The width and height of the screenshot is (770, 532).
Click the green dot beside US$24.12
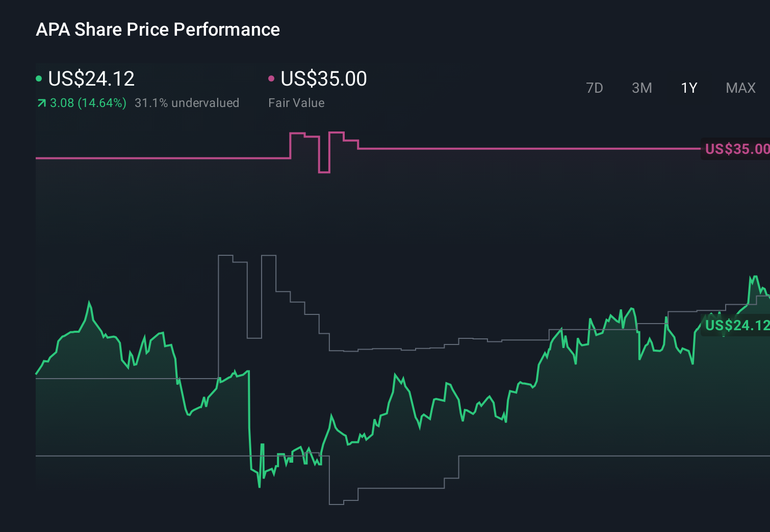39,78
